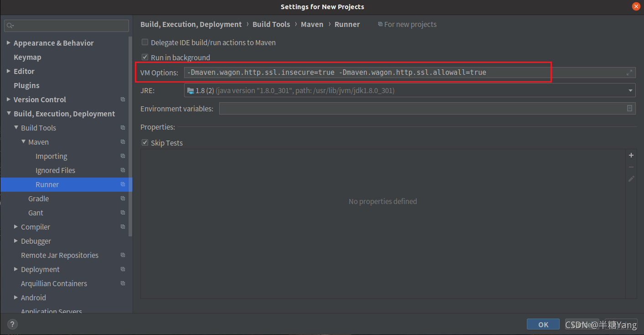Click the OK button
This screenshot has width=644, height=335.
543,324
